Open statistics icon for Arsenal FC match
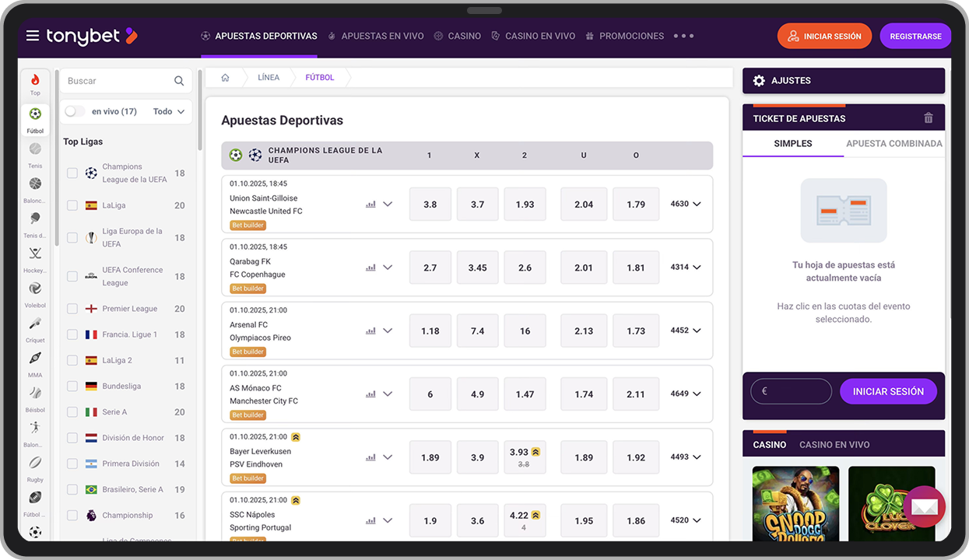Screen dimensions: 969x560 pyautogui.click(x=370, y=331)
